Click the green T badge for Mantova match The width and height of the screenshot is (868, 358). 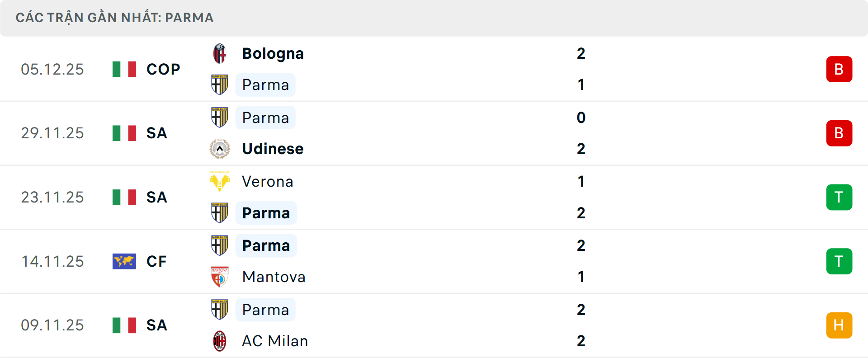coord(839,261)
